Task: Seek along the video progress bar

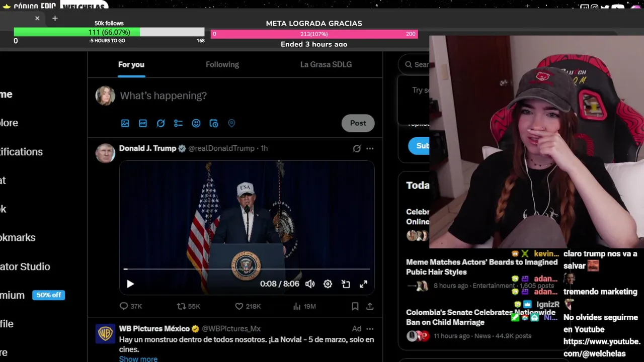Action: (247, 269)
